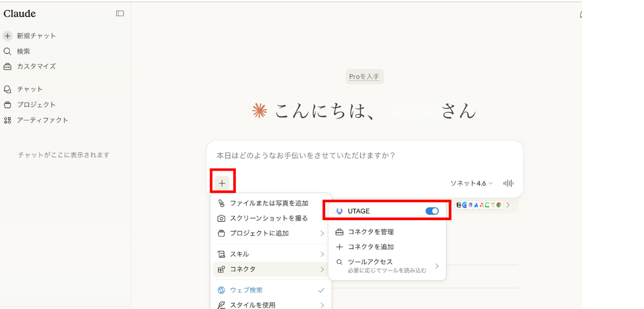Viewport: 644px width, 309px height.
Task: Collapse the sidebar using the panel icon
Action: click(x=120, y=13)
